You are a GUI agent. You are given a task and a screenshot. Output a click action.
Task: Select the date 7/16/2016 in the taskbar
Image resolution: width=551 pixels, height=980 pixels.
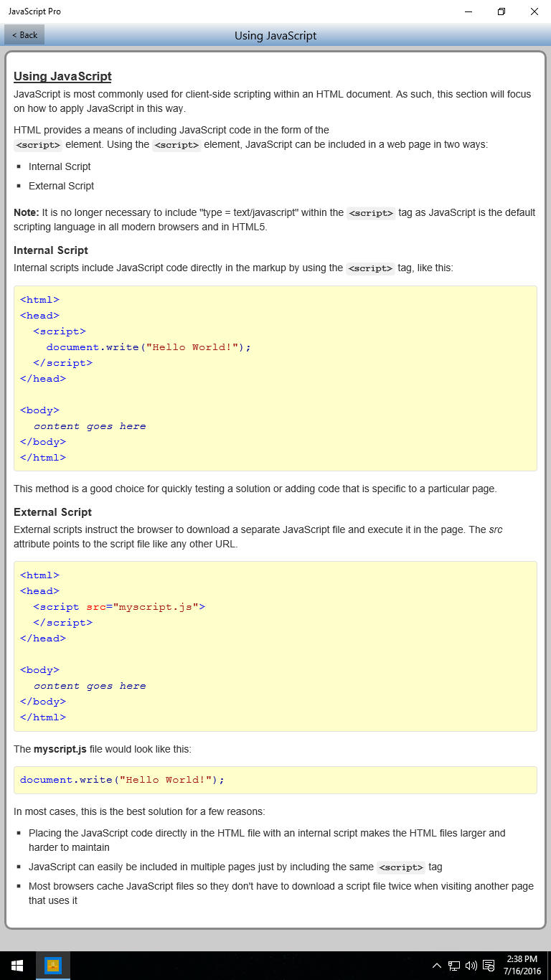522,972
